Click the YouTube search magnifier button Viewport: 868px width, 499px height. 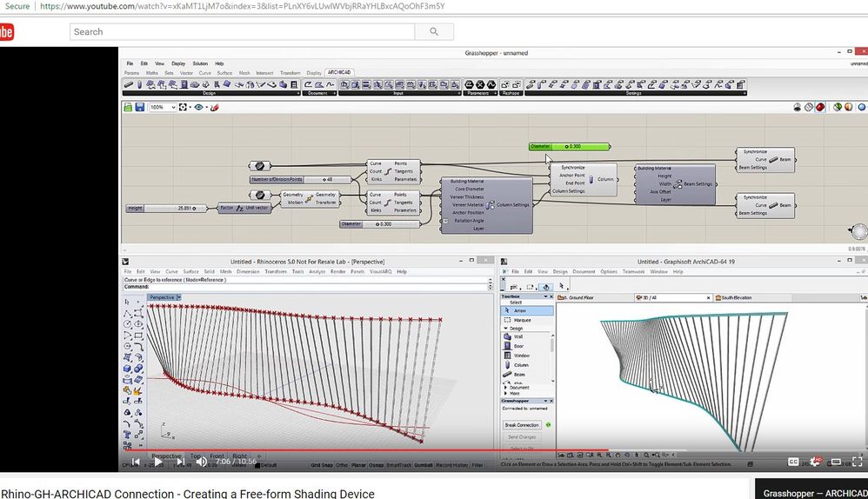tap(434, 31)
